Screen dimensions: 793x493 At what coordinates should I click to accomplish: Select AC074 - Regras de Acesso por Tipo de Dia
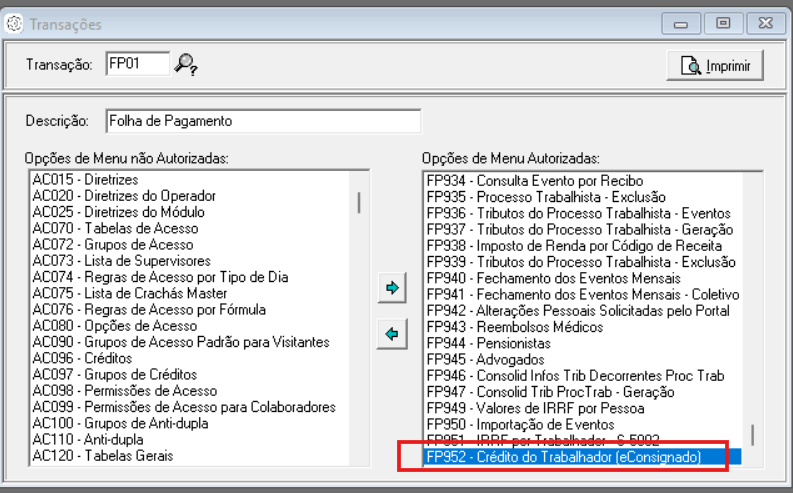(160, 277)
